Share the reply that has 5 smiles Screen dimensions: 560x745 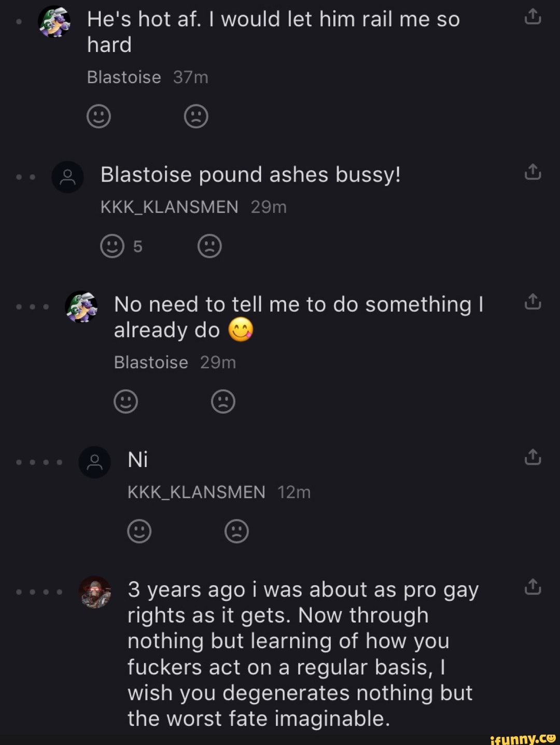(533, 172)
